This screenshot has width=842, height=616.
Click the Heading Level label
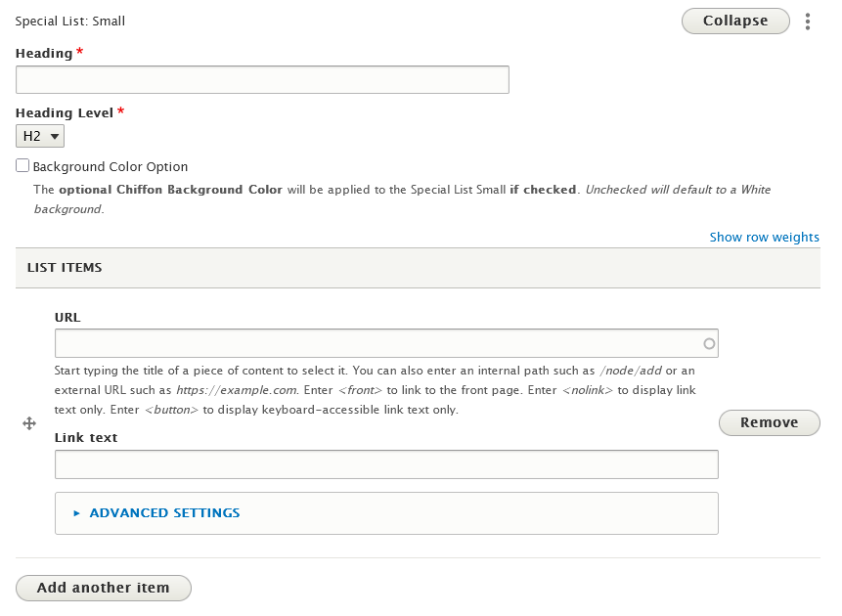tap(65, 113)
